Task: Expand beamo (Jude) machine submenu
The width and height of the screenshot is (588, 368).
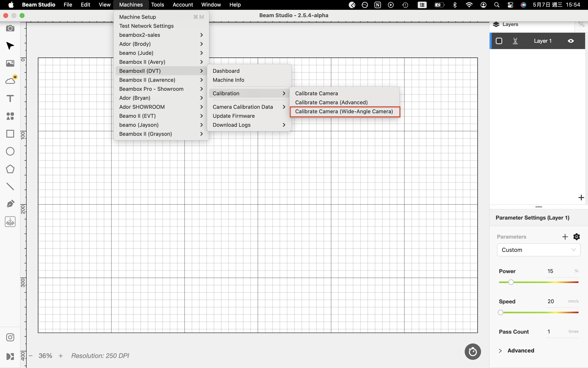Action: coord(161,53)
